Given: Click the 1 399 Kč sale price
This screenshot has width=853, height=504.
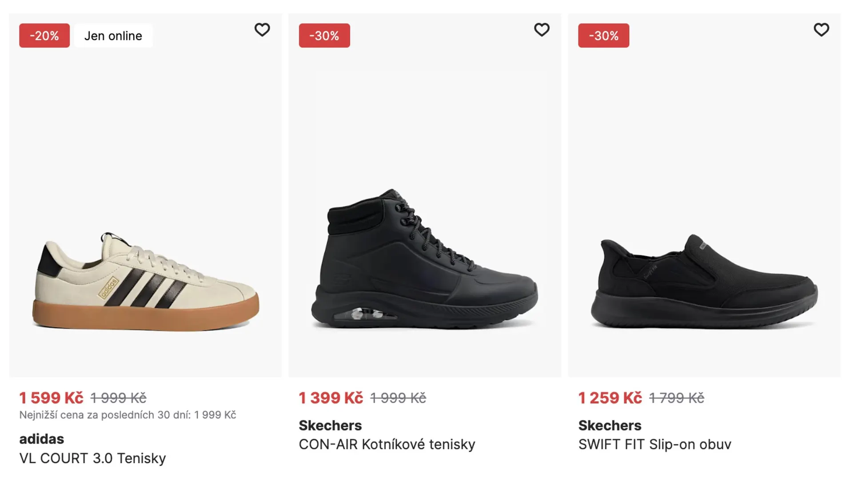Looking at the screenshot, I should (331, 398).
